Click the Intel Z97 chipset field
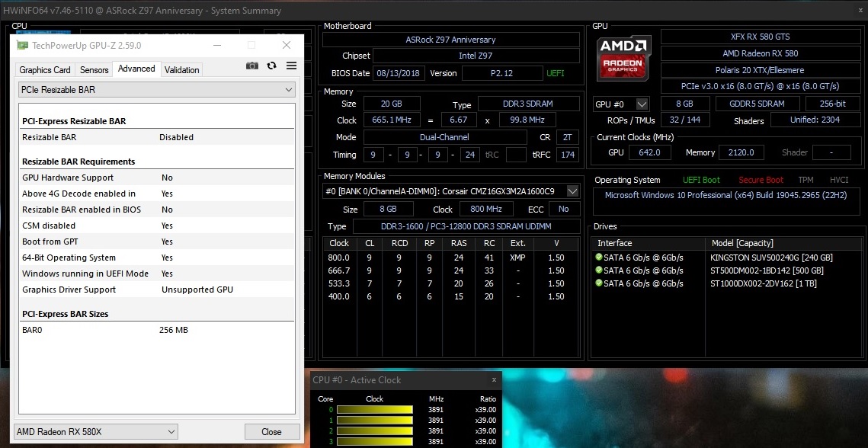Image resolution: width=868 pixels, height=448 pixels. tap(476, 56)
